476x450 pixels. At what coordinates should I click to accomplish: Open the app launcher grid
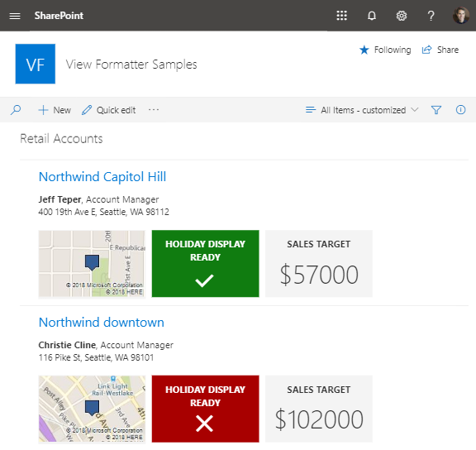pos(341,16)
